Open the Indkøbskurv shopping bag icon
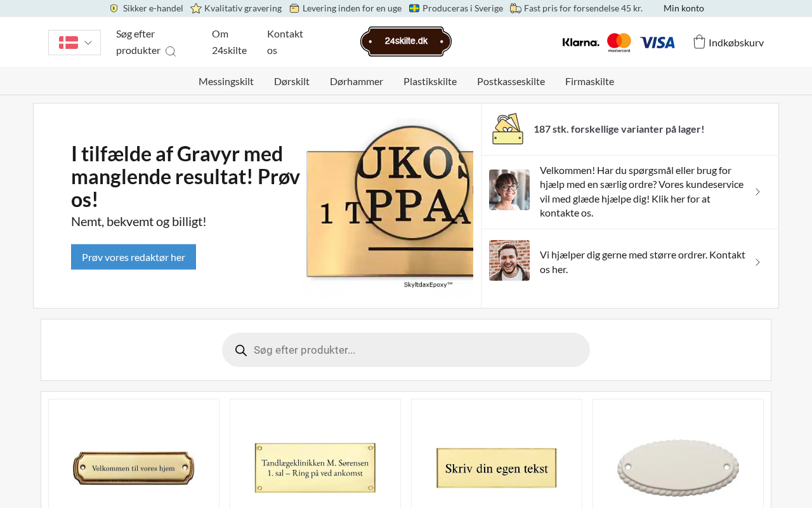The image size is (812, 508). click(699, 42)
